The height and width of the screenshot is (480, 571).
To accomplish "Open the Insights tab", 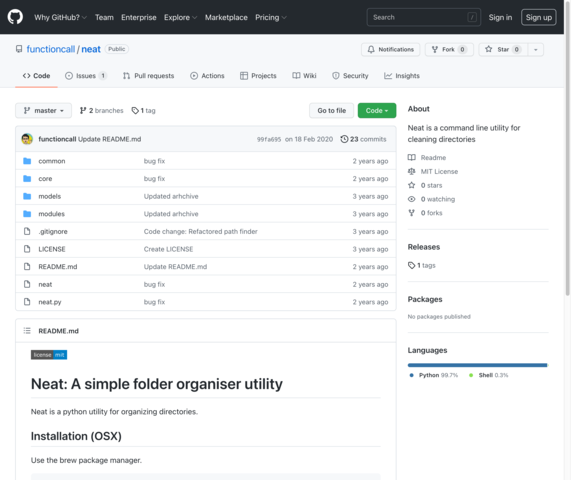I will [x=402, y=76].
